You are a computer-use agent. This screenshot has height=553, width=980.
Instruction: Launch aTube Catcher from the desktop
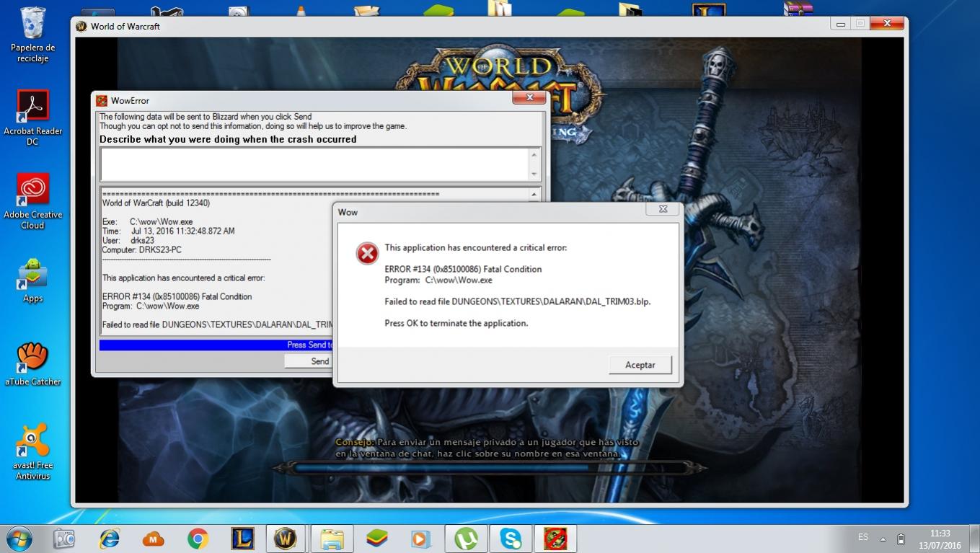pyautogui.click(x=33, y=364)
